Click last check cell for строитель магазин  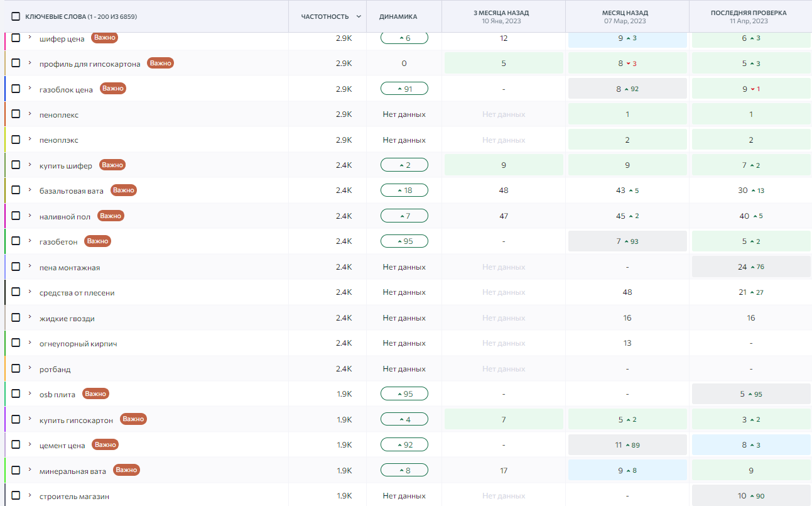[x=750, y=495]
